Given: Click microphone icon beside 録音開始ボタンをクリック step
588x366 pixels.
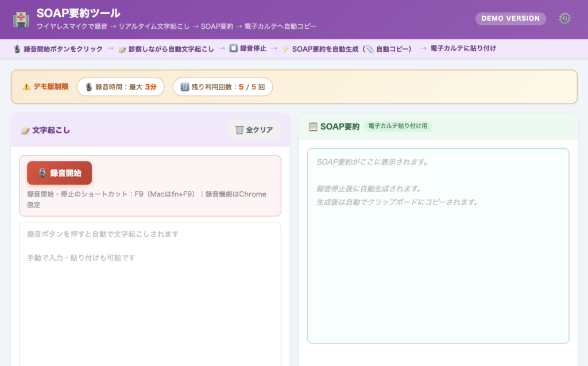Looking at the screenshot, I should point(17,49).
